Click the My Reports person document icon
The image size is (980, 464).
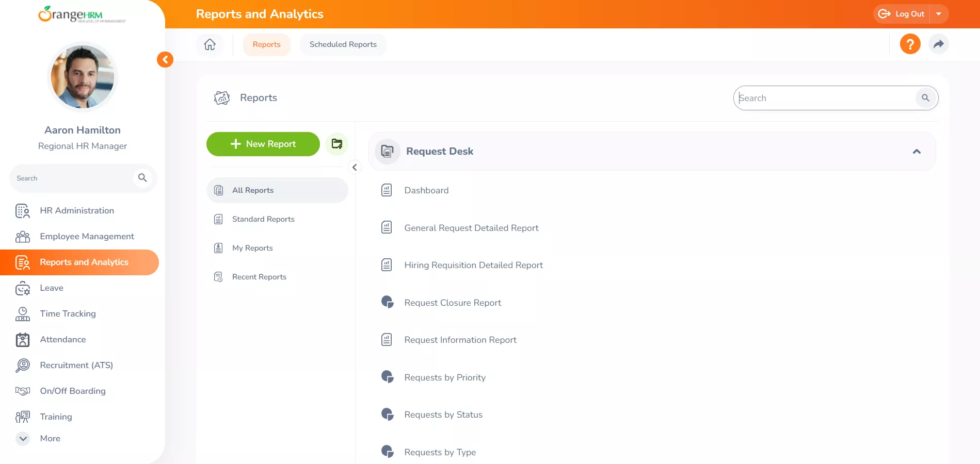[x=218, y=248]
